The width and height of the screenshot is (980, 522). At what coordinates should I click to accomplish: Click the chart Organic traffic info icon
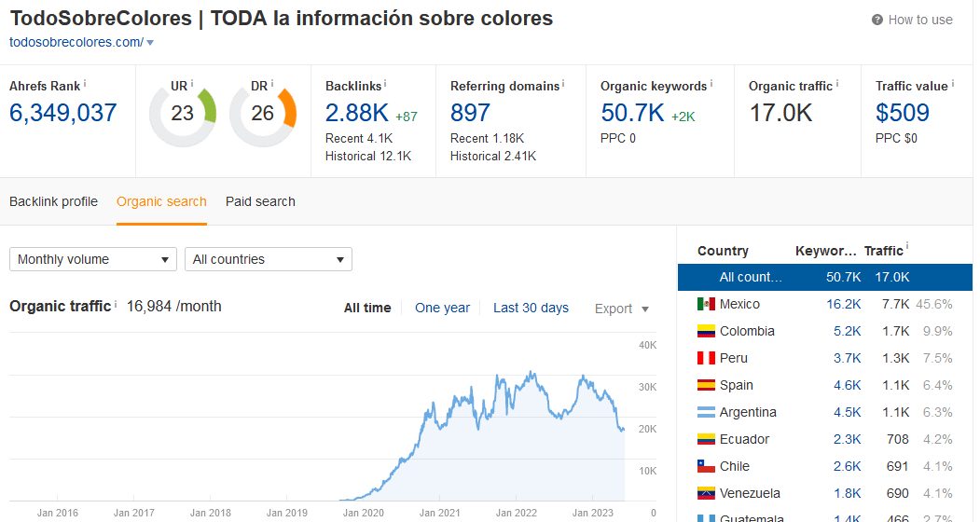(116, 304)
